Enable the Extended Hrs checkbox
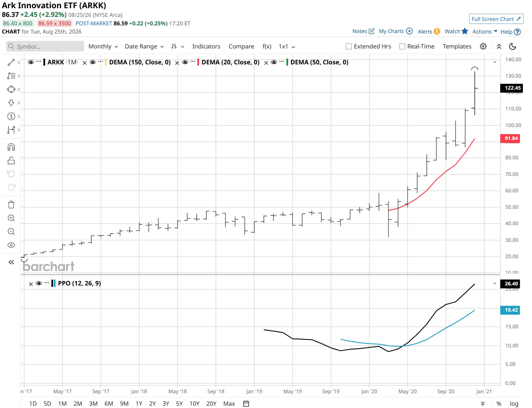The height and width of the screenshot is (408, 532). coord(349,46)
